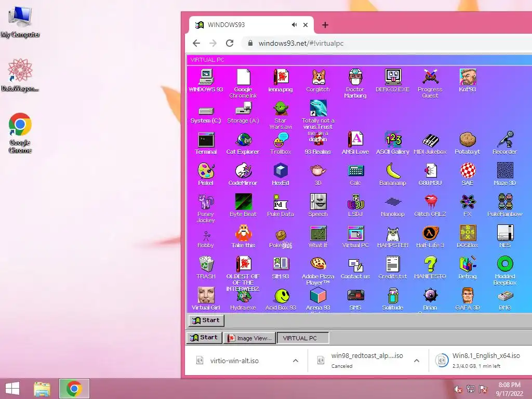This screenshot has width=532, height=399.
Task: Play the Star Wars.avi Yoda icon
Action: 281,115
